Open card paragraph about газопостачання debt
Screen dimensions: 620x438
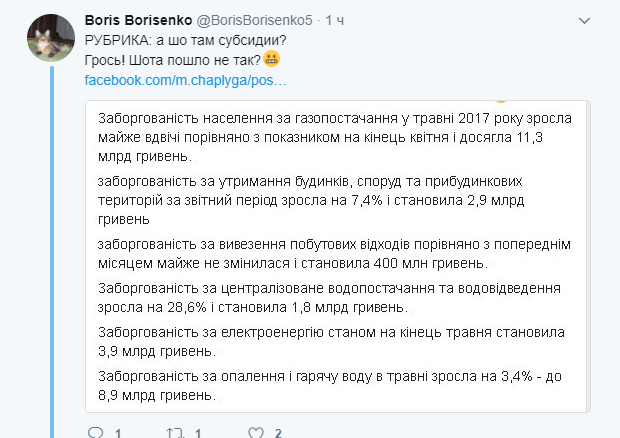[335, 137]
